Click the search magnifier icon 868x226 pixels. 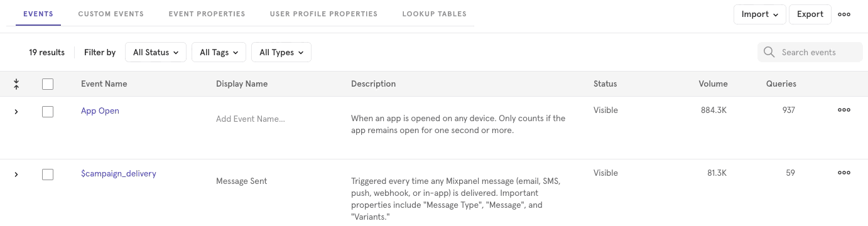point(769,52)
